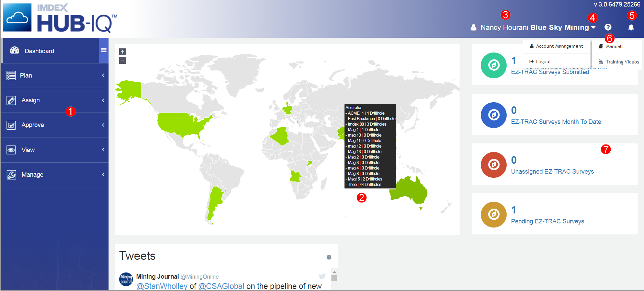Open the Dashboard menu item
The image size is (644, 291).
click(x=50, y=50)
